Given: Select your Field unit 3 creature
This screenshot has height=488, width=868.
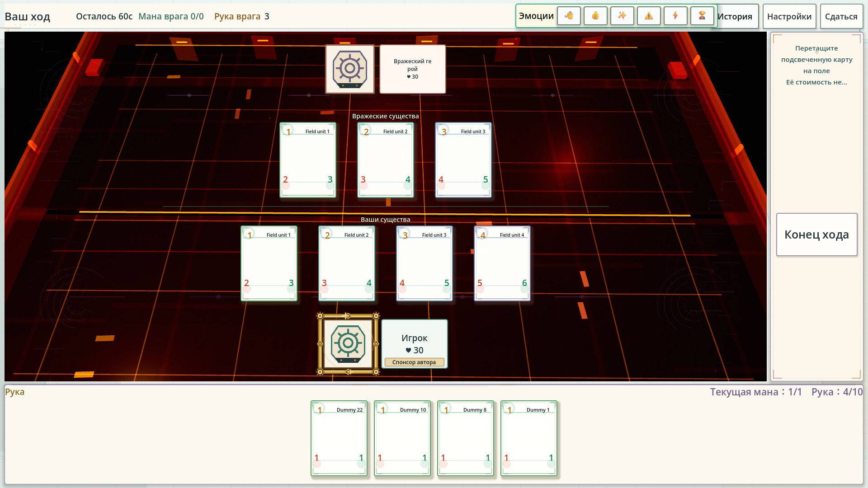Looking at the screenshot, I should pos(425,263).
